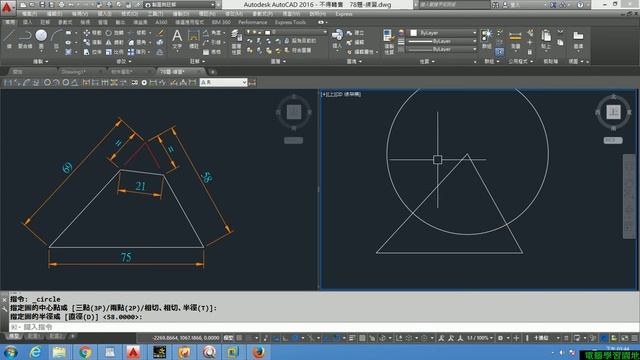640x360 pixels.
Task: Open the lineweight ByLayer dropdown
Action: pyautogui.click(x=442, y=41)
